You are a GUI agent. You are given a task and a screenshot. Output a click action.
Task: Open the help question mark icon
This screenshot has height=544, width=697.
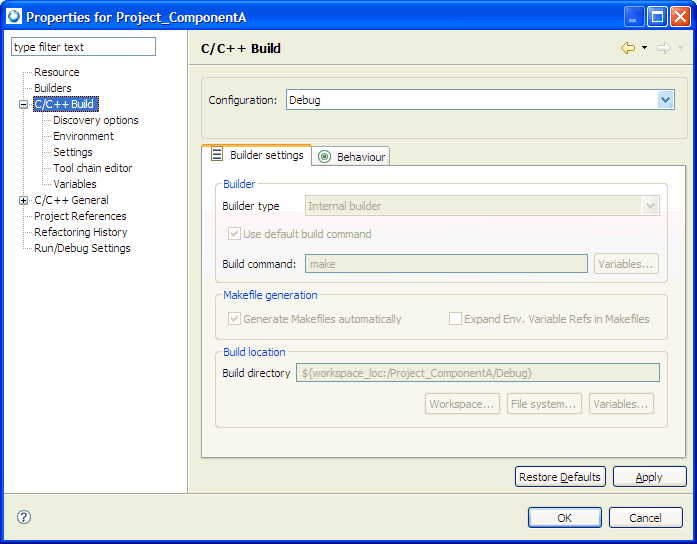point(24,517)
